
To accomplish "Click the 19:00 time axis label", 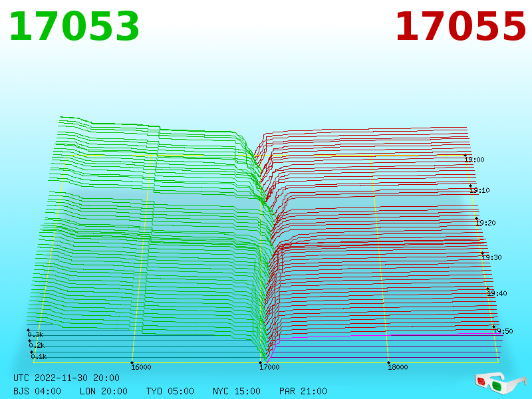I will [474, 160].
